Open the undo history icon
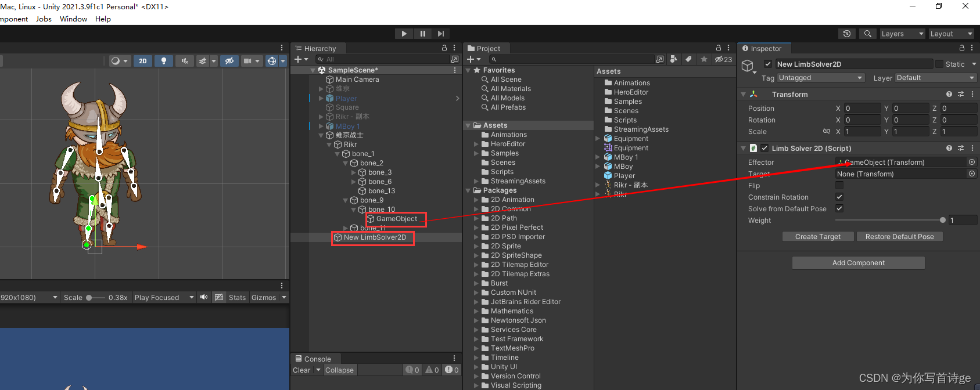 point(847,34)
